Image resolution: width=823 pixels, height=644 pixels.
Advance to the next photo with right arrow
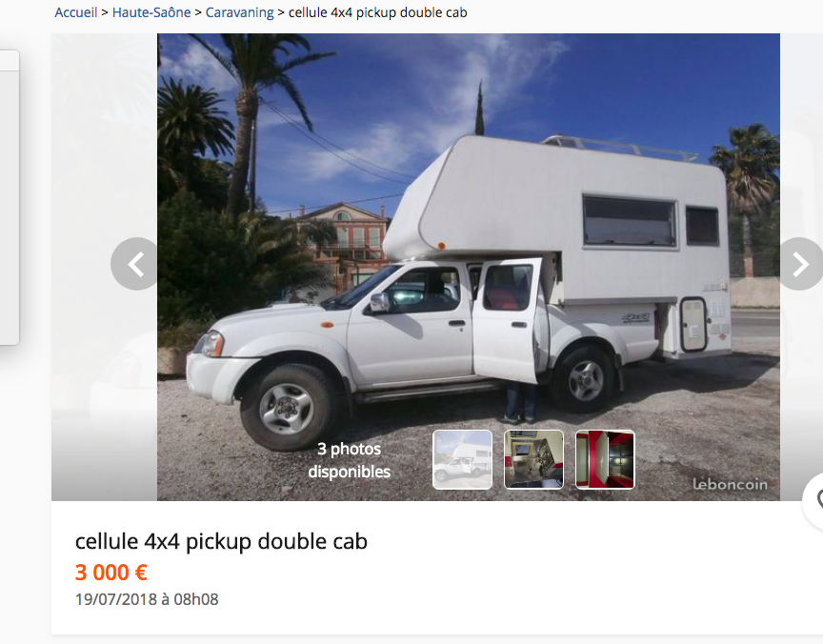(800, 264)
